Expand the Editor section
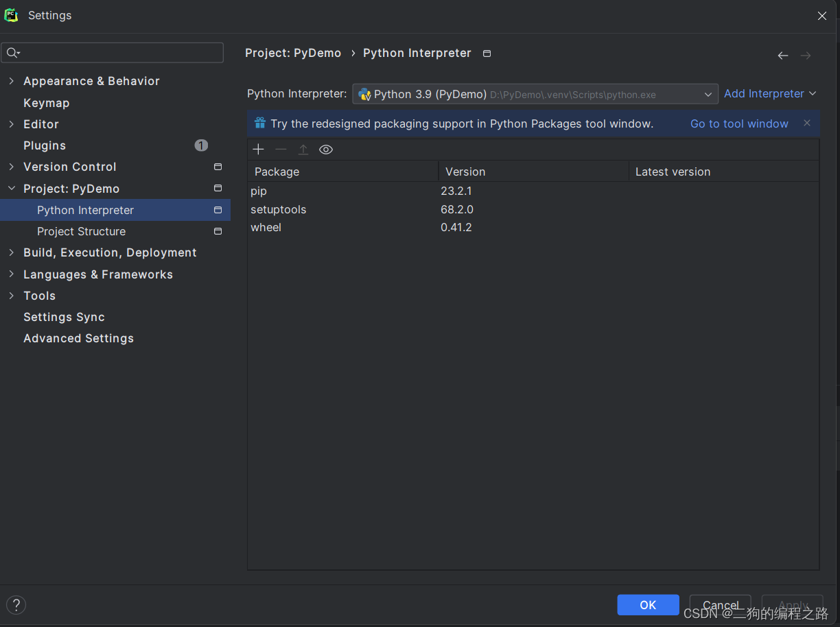 11,124
